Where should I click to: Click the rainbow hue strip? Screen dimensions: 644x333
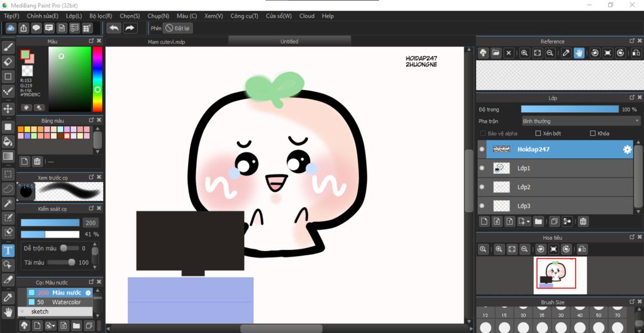tap(97, 79)
